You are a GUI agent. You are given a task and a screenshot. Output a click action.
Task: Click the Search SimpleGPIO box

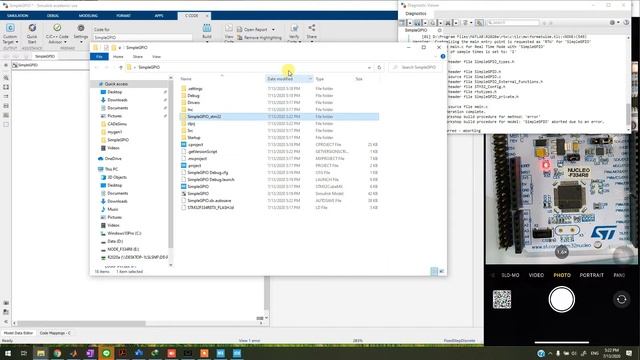pyautogui.click(x=416, y=67)
